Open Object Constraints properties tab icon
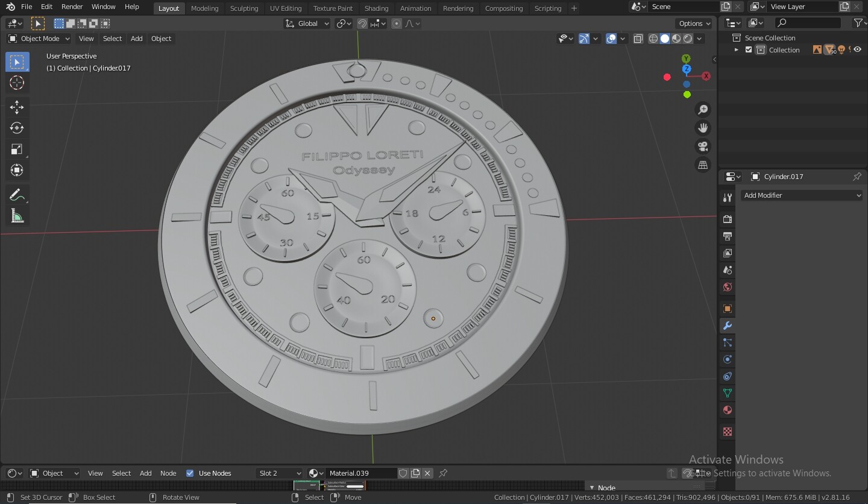The image size is (868, 504). coord(728,376)
